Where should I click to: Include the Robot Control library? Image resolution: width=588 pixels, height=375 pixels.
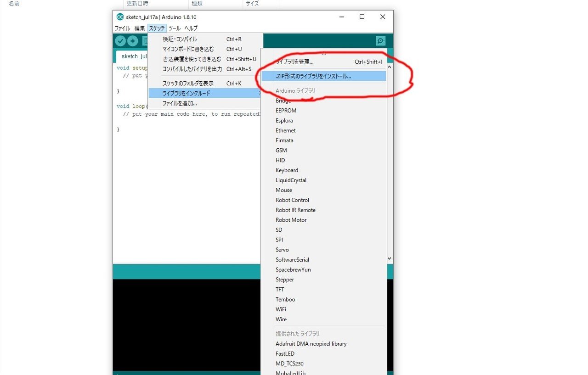(324, 200)
